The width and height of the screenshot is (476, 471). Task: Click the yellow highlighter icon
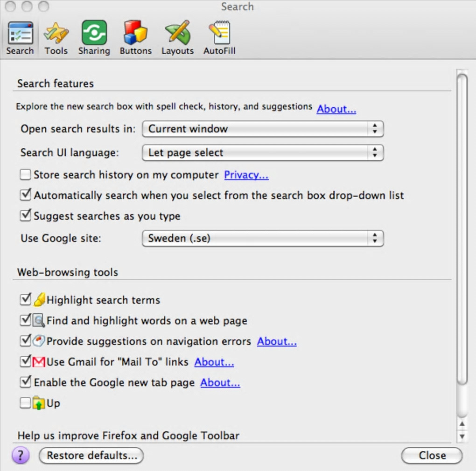click(40, 300)
